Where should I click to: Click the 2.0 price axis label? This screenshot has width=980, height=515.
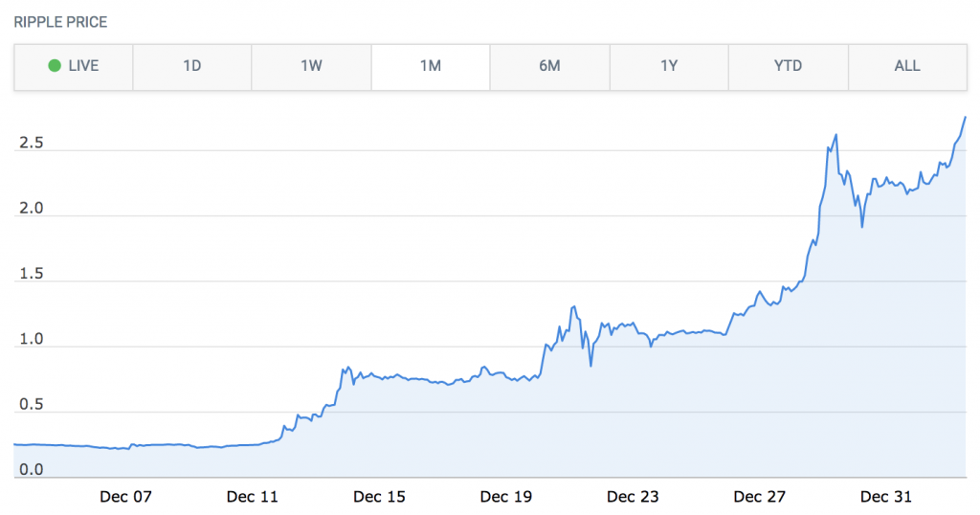(32, 208)
